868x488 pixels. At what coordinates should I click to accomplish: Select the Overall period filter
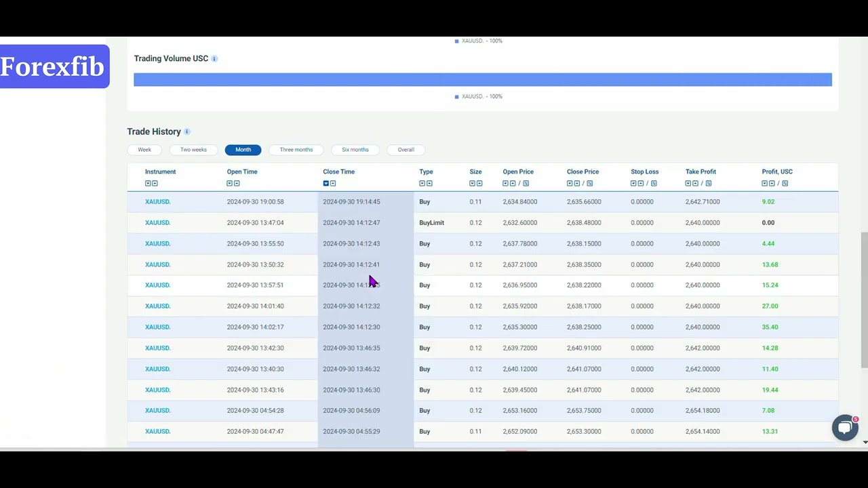tap(406, 150)
